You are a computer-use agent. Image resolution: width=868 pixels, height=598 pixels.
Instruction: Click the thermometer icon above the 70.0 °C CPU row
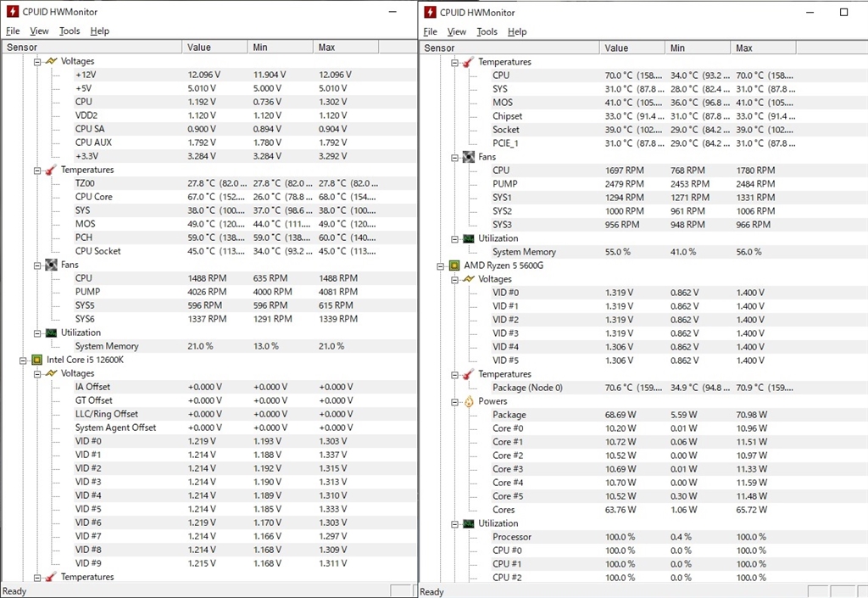469,62
